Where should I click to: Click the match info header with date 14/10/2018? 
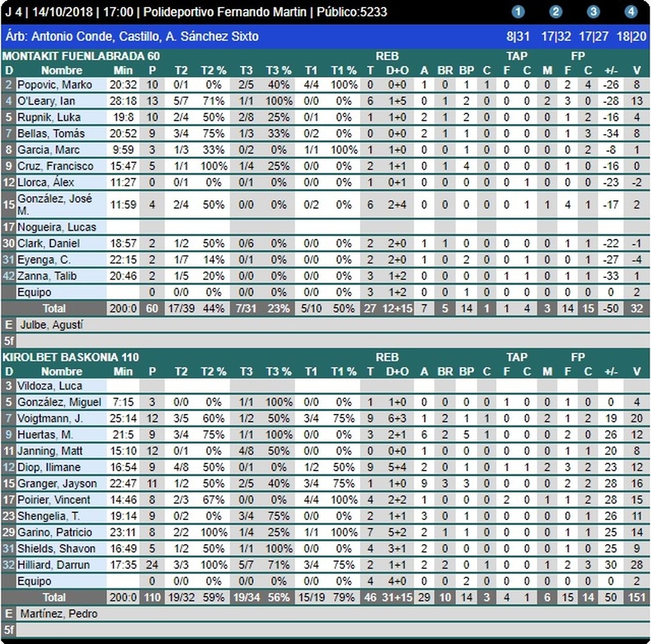coord(196,11)
